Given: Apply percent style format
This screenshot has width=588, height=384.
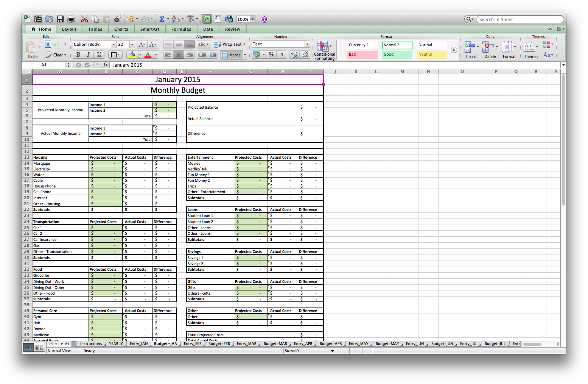Looking at the screenshot, I should (x=272, y=55).
